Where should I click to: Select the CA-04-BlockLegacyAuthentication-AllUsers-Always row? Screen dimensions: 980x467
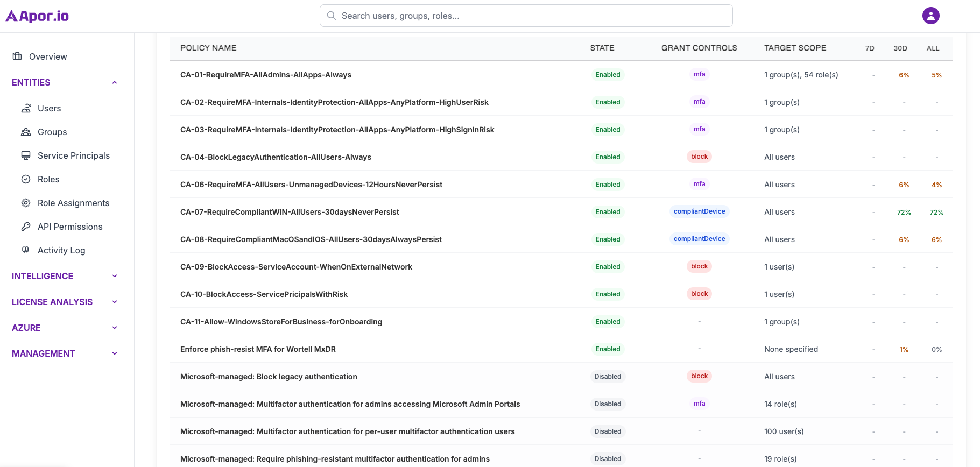[276, 157]
